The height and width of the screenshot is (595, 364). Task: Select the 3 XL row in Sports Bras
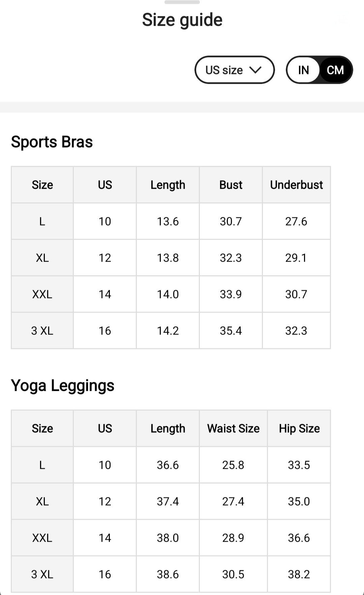(42, 331)
